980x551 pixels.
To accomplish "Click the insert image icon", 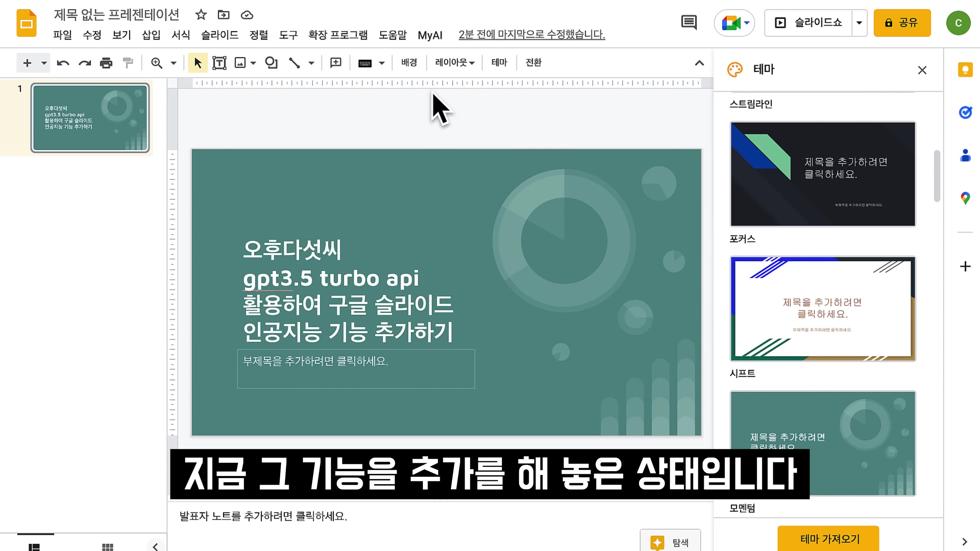I will pyautogui.click(x=240, y=63).
